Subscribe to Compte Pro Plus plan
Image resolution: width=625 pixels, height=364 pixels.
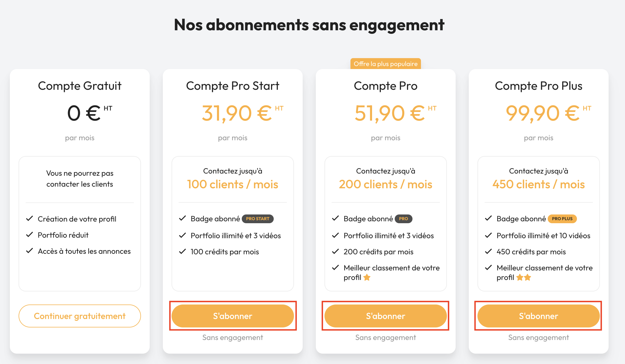(538, 316)
